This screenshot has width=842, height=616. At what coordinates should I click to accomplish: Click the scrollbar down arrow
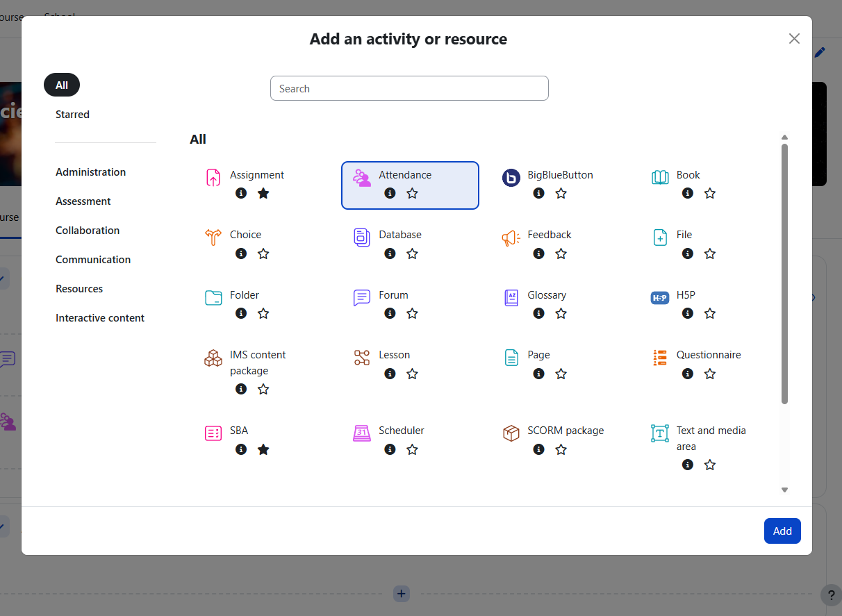(x=785, y=490)
